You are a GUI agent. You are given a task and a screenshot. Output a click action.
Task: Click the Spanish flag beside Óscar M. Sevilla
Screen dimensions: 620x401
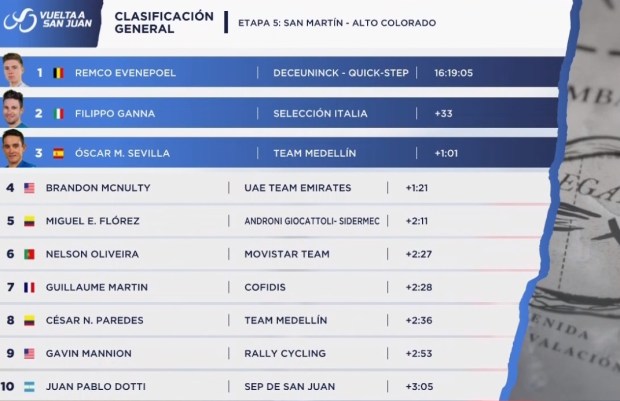[x=57, y=153]
